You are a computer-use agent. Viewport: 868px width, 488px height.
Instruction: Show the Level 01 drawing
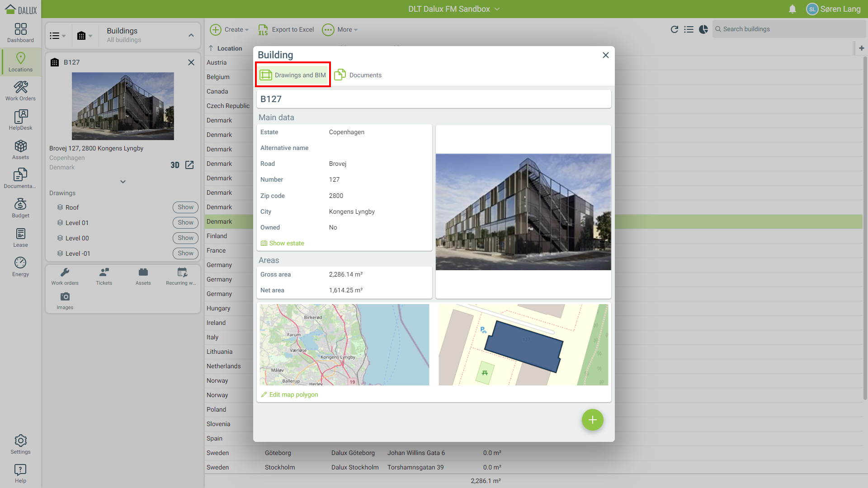pyautogui.click(x=185, y=222)
